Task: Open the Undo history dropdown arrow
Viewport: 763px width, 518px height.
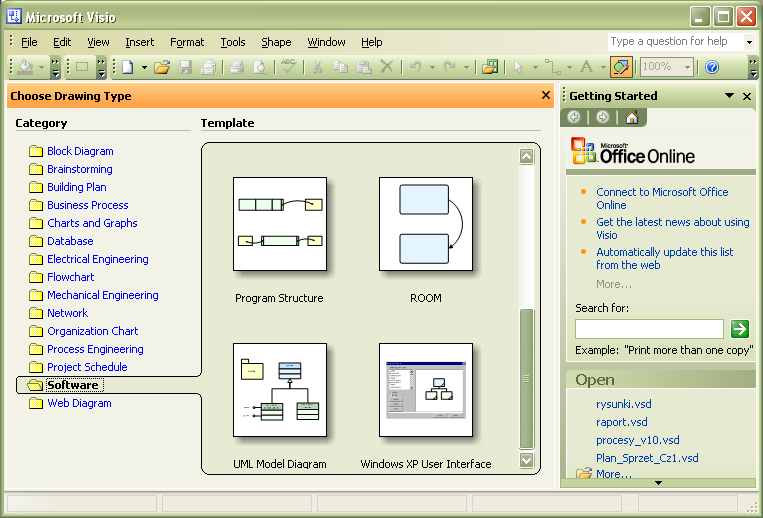Action: point(432,67)
